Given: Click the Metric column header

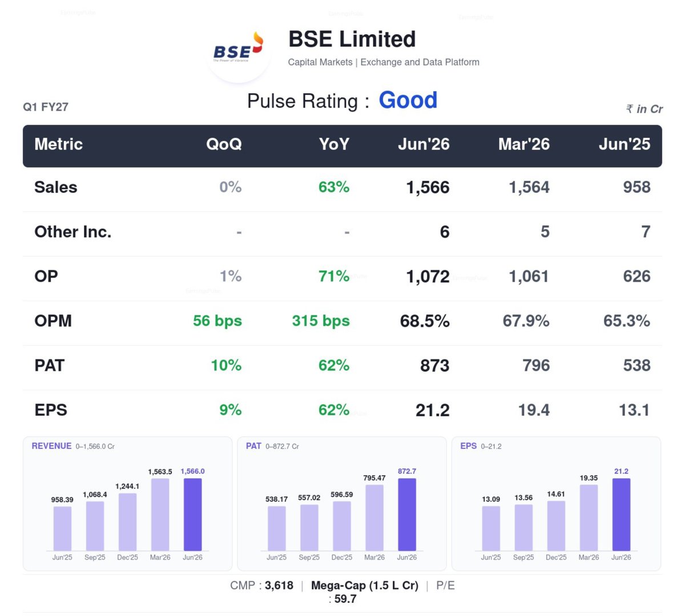Looking at the screenshot, I should tap(59, 144).
